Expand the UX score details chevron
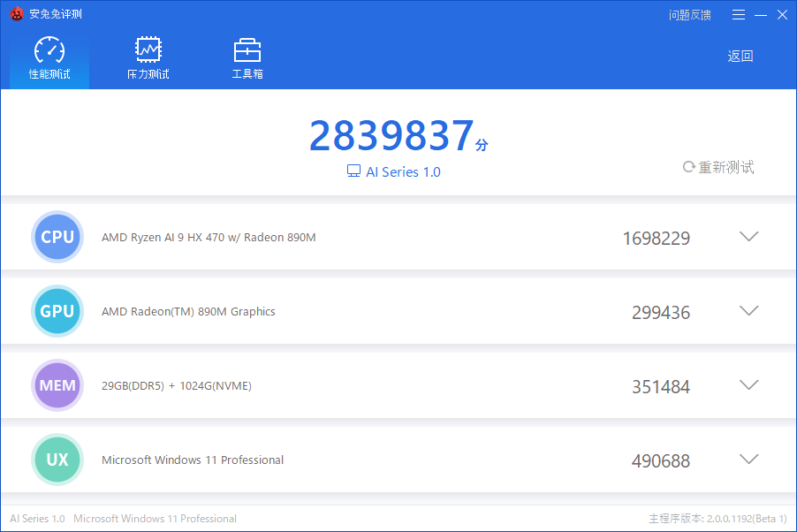 point(748,460)
